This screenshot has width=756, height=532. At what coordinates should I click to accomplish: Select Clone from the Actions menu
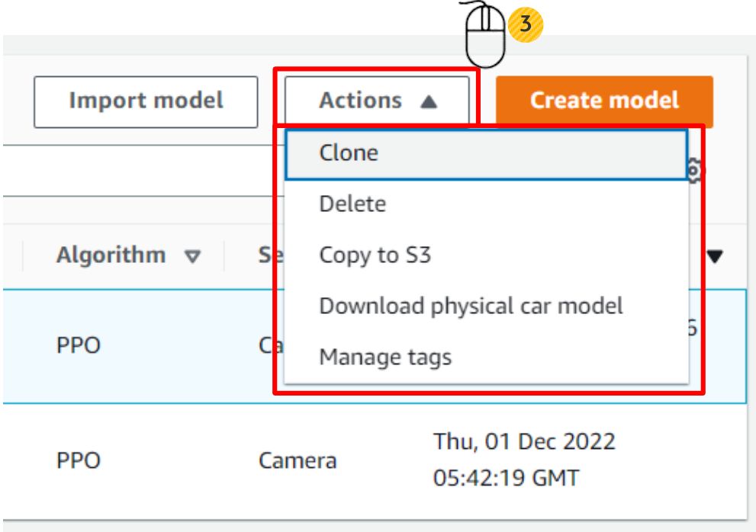(x=349, y=153)
